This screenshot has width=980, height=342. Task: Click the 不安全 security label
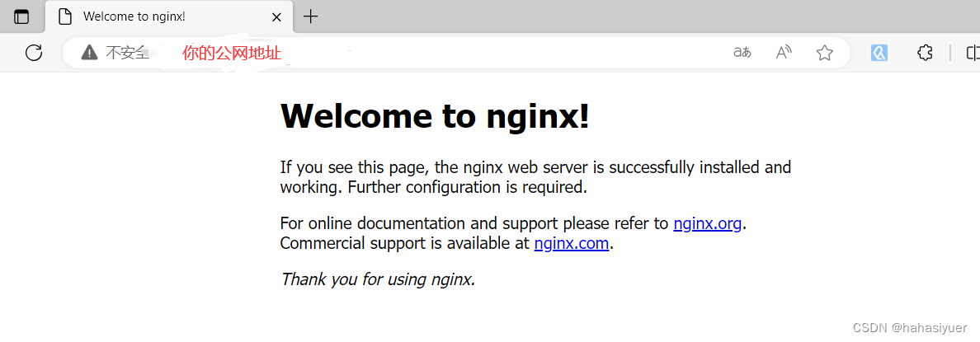[x=127, y=53]
